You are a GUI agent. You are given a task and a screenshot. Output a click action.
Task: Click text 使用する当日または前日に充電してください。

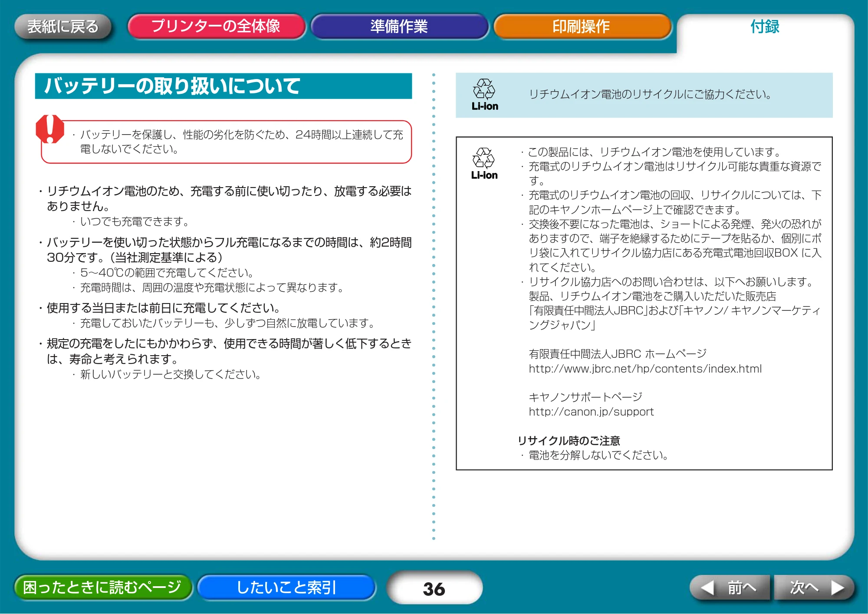(163, 308)
